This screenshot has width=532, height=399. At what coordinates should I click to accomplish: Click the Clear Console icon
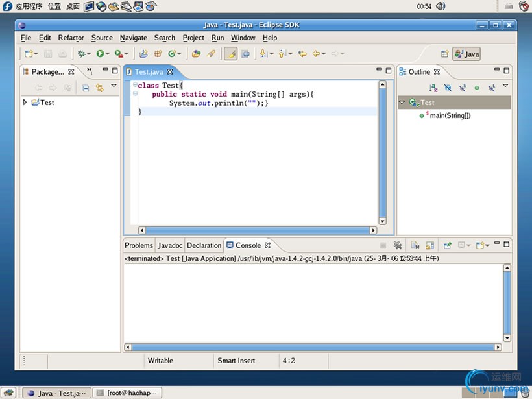point(415,245)
